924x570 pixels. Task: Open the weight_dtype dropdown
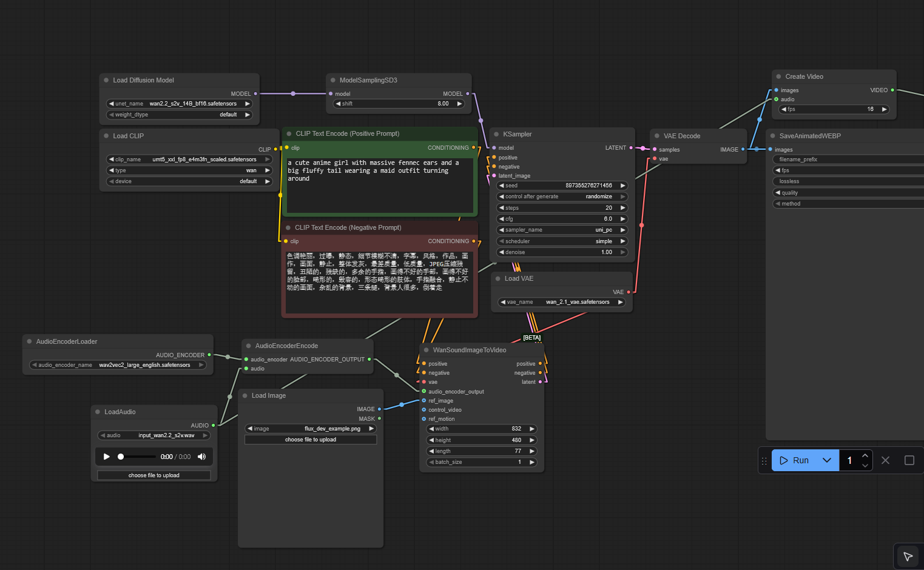[180, 115]
